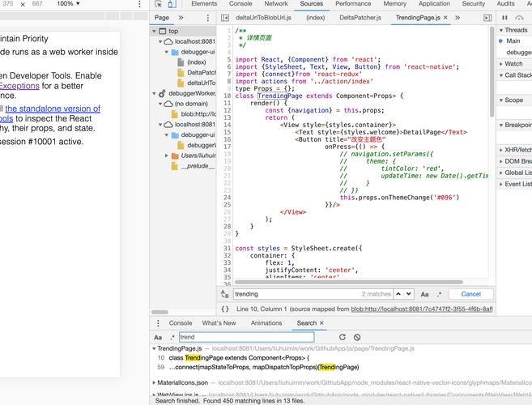Toggle match case in file search
Screen dimensions: 532x405
(x=424, y=294)
